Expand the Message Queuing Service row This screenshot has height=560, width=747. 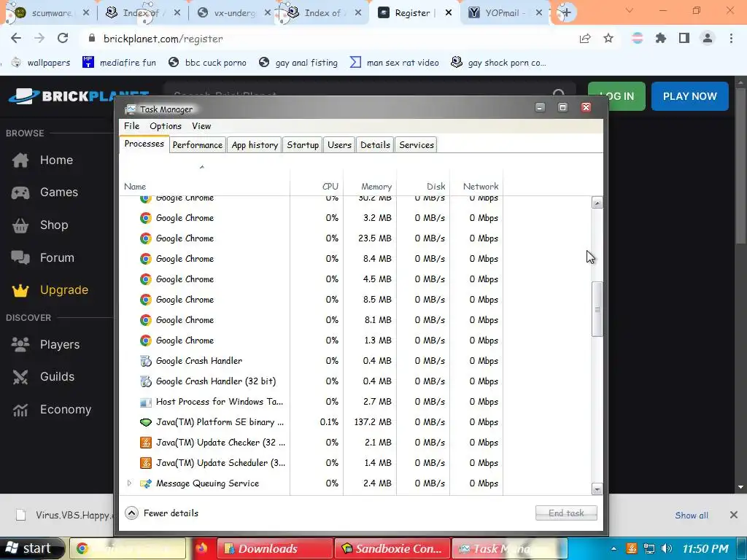pos(129,483)
